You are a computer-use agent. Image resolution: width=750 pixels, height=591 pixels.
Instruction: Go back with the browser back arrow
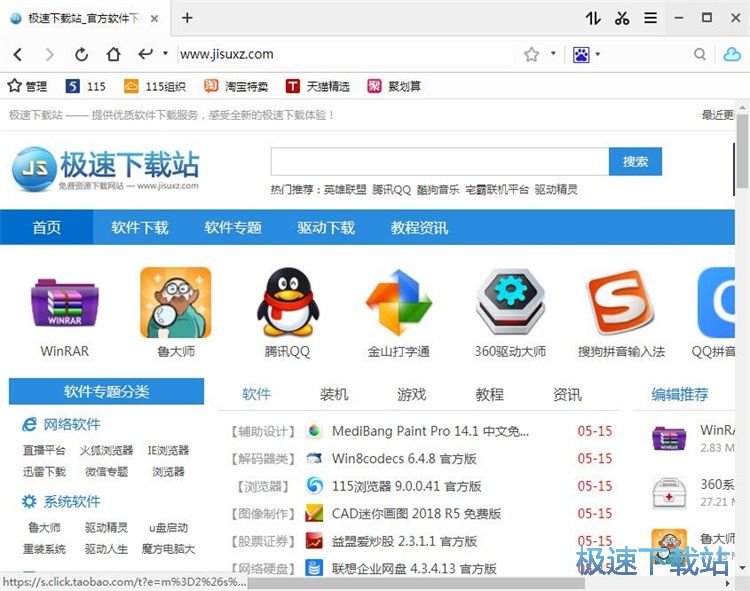(18, 55)
